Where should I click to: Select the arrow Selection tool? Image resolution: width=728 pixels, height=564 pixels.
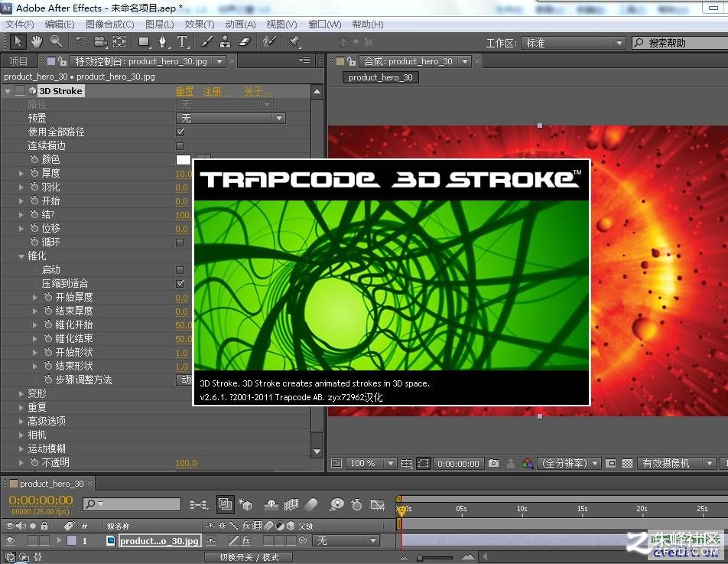coord(18,42)
